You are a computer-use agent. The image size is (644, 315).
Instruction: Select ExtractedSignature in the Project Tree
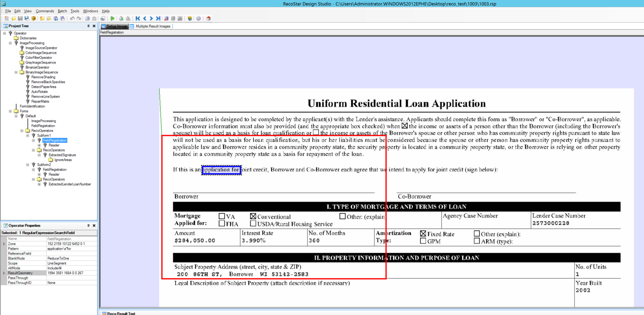62,155
